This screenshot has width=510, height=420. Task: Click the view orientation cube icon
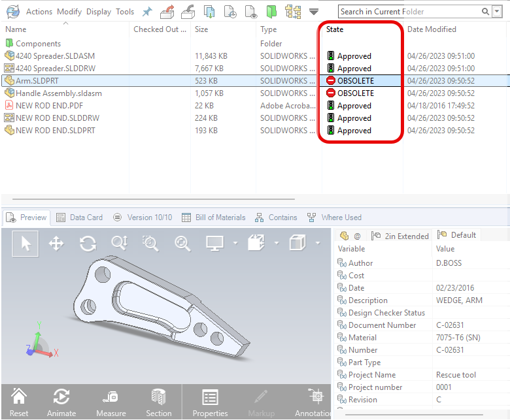[256, 243]
